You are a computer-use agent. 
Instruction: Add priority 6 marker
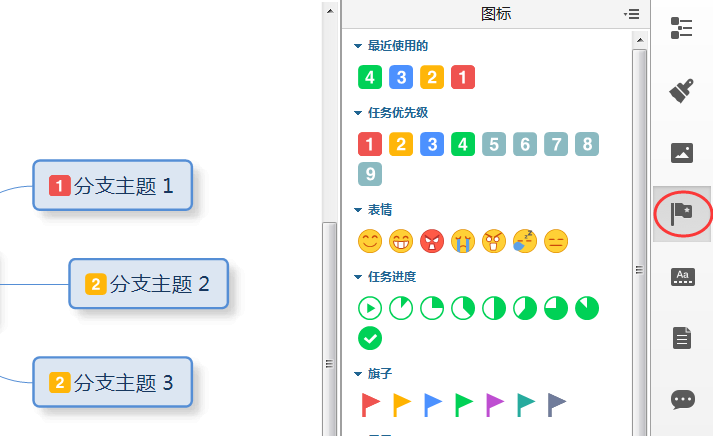[525, 144]
